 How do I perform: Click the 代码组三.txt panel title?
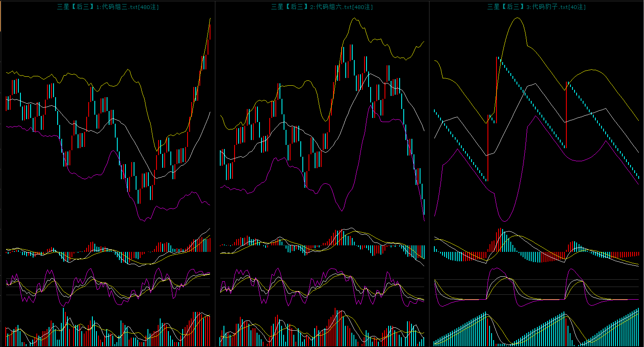[108, 7]
